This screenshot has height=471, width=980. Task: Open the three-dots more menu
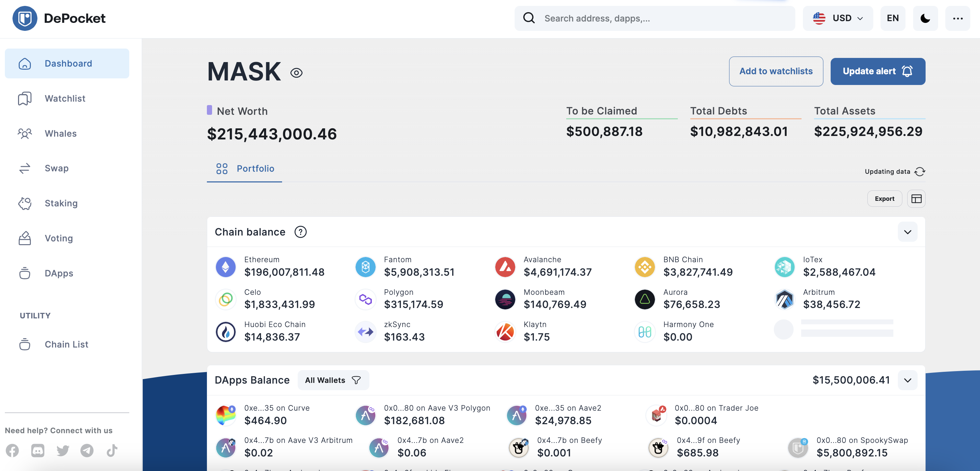[957, 18]
